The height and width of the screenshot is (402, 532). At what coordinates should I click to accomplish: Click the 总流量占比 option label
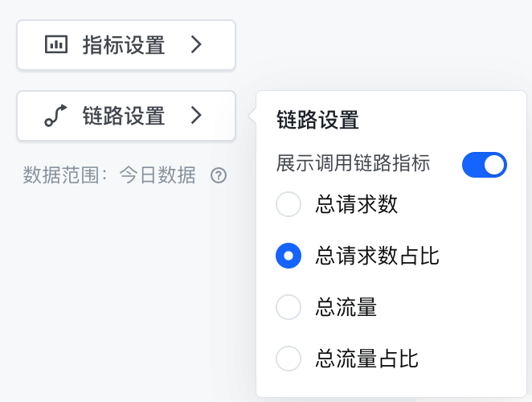(367, 358)
